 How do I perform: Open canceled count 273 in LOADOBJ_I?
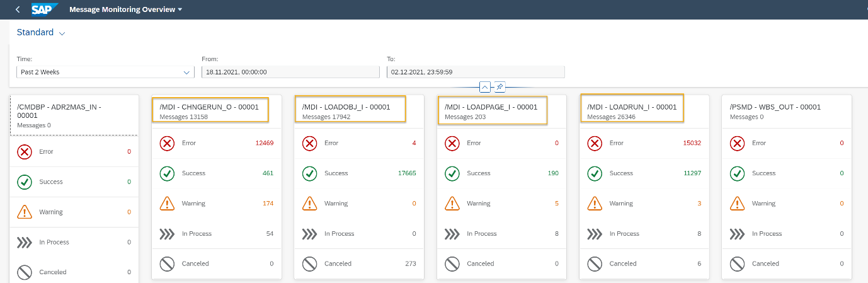(x=411, y=264)
